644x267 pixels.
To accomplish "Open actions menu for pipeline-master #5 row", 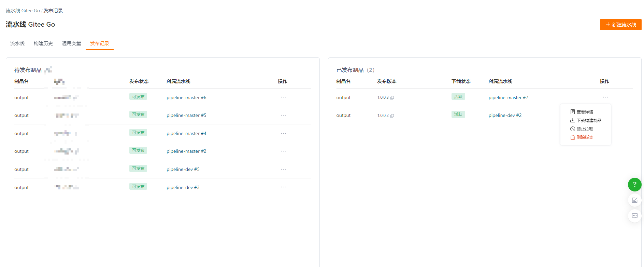I will [283, 115].
